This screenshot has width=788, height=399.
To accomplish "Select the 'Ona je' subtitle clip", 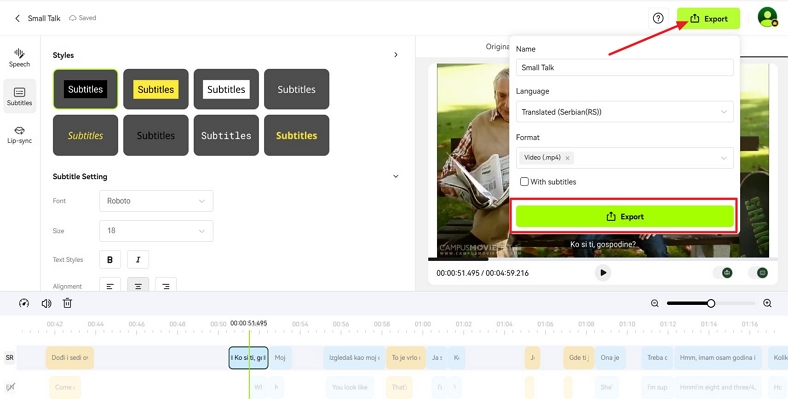I will point(610,358).
